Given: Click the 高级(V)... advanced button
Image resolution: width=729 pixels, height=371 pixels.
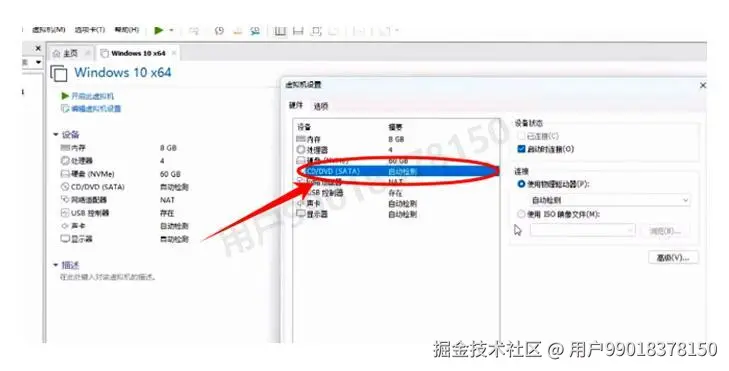Looking at the screenshot, I should 673,258.
